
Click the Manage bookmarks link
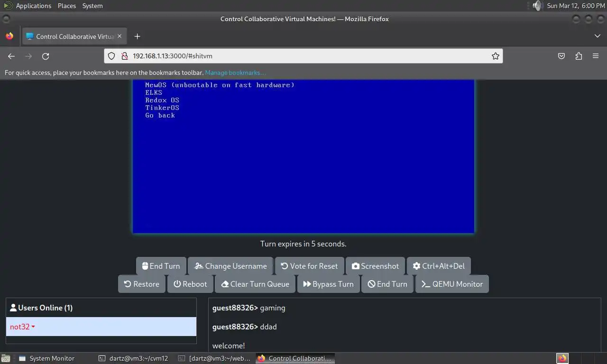pyautogui.click(x=235, y=73)
